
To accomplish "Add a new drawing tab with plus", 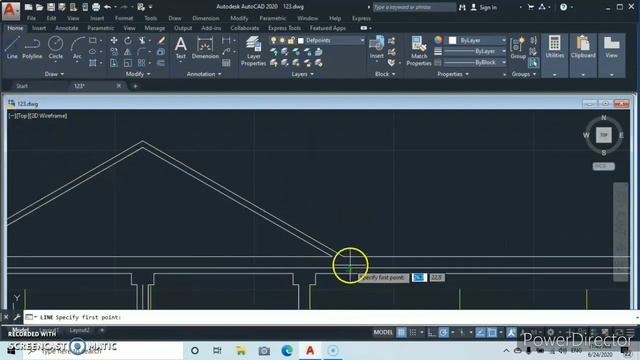I will 135,86.
